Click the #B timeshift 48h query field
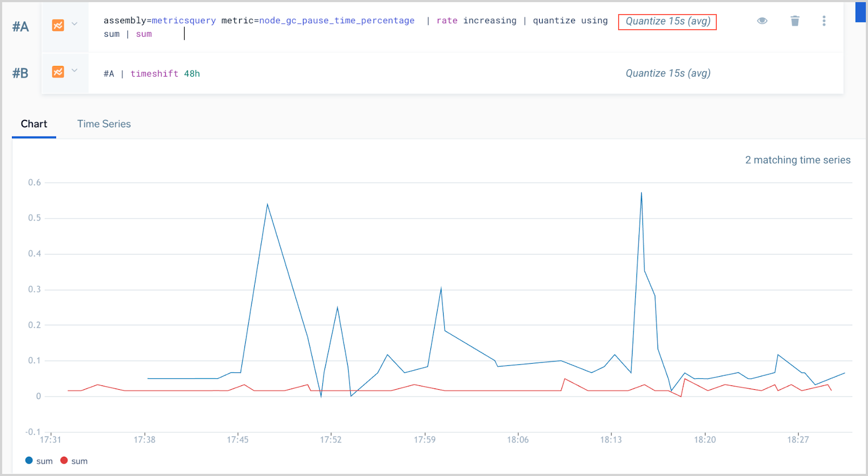 pos(324,73)
